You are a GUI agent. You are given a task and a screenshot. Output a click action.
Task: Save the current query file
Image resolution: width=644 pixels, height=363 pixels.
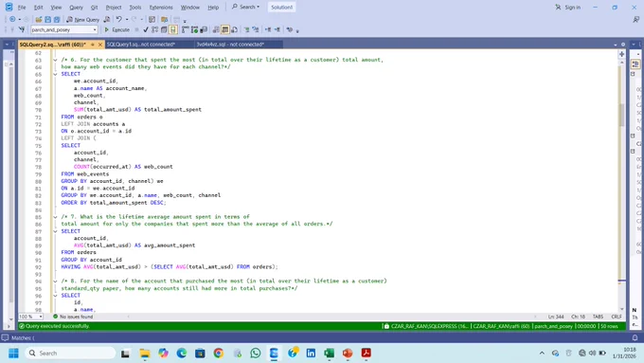[x=47, y=19]
